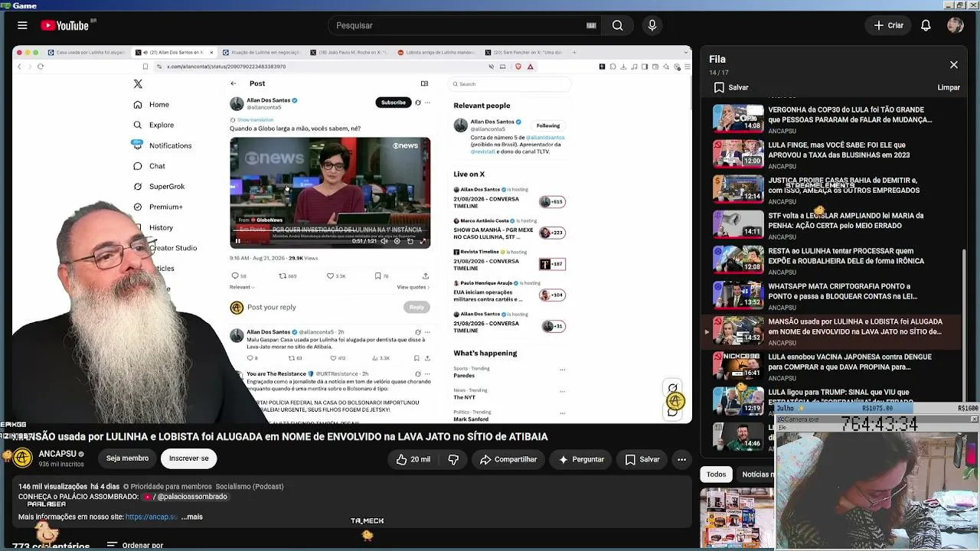980x551 pixels.
Task: Open Chat in the X sidebar
Action: pyautogui.click(x=149, y=166)
